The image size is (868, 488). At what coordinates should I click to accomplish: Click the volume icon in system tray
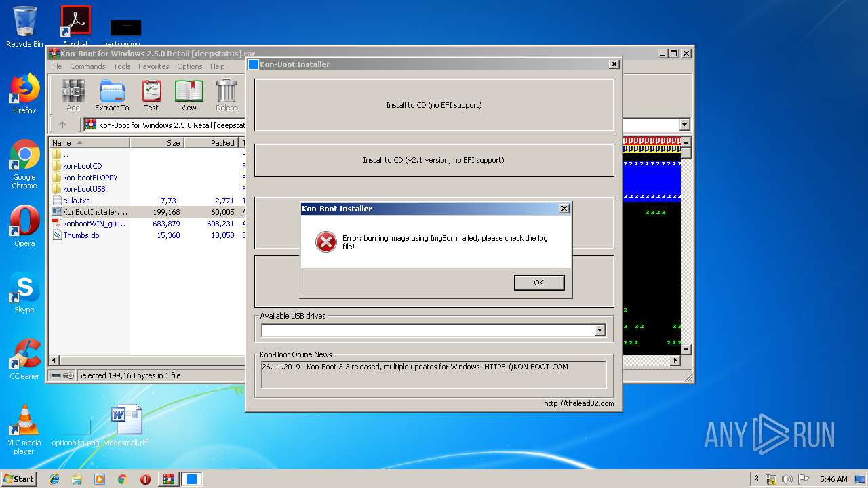click(x=787, y=479)
